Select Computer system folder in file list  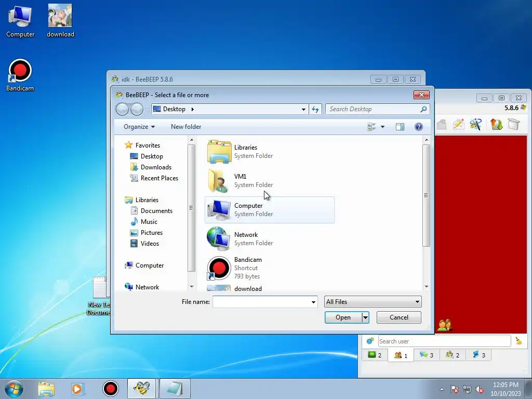click(270, 210)
